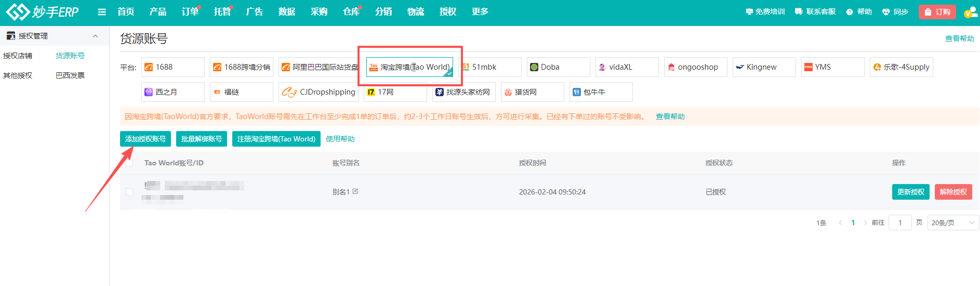Select 授权店铺 in the sidebar
This screenshot has height=286, width=980.
click(18, 56)
